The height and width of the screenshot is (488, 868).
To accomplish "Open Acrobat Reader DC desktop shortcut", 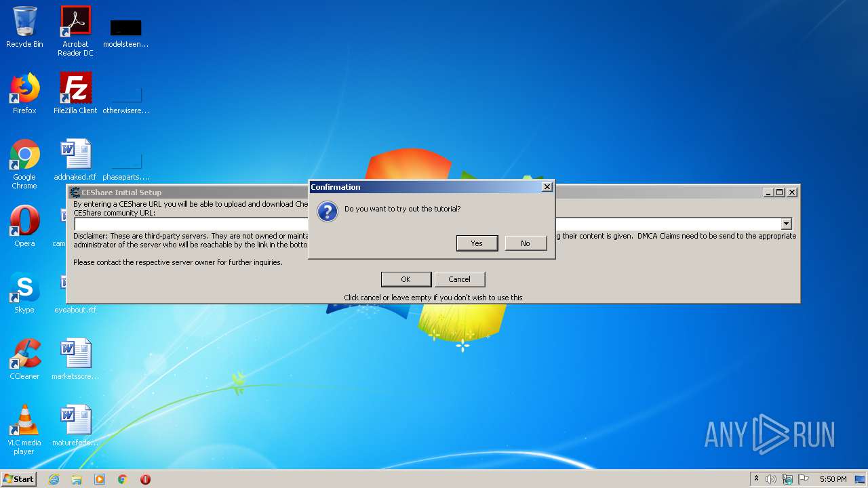I will click(x=75, y=31).
